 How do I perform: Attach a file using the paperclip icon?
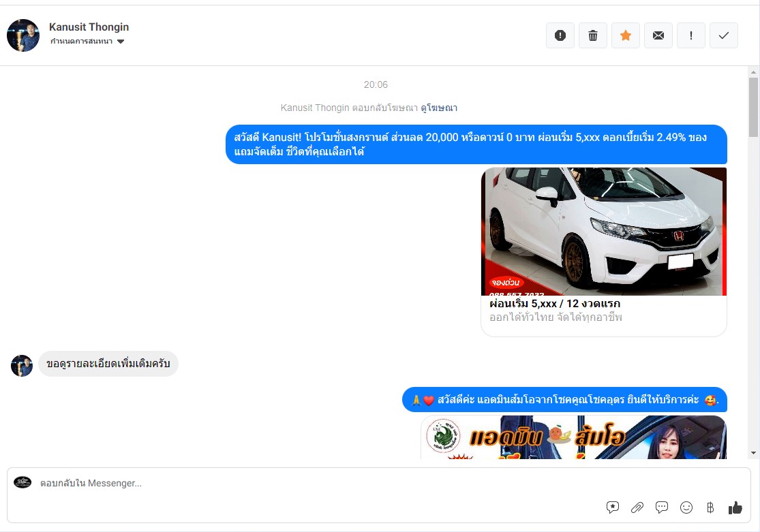[x=637, y=507]
